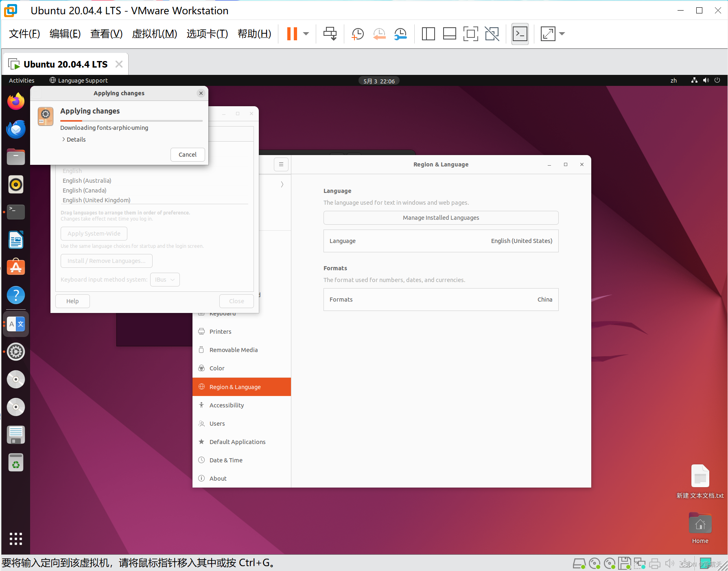Open the Help icon in dock
Viewport: 728px width, 571px height.
tap(16, 295)
